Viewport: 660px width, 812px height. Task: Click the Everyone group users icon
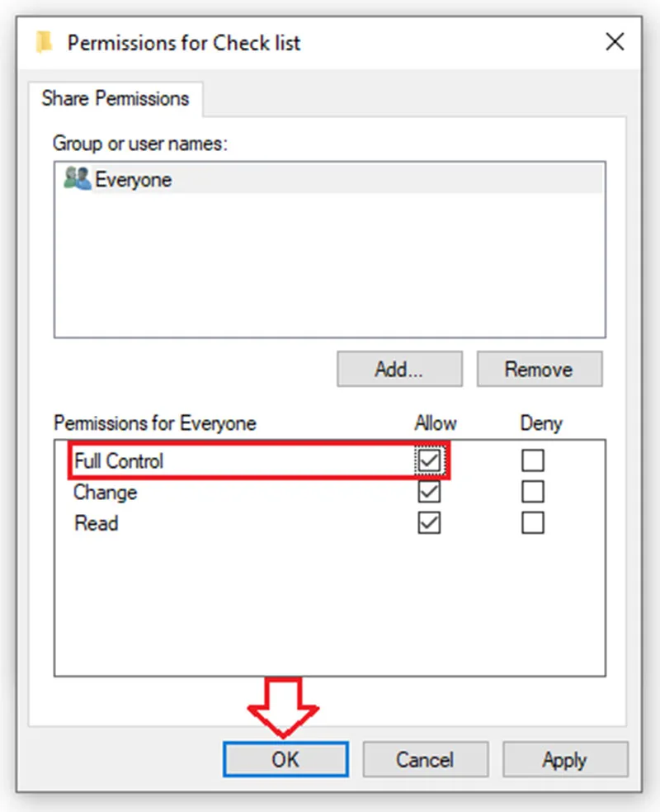tap(77, 179)
